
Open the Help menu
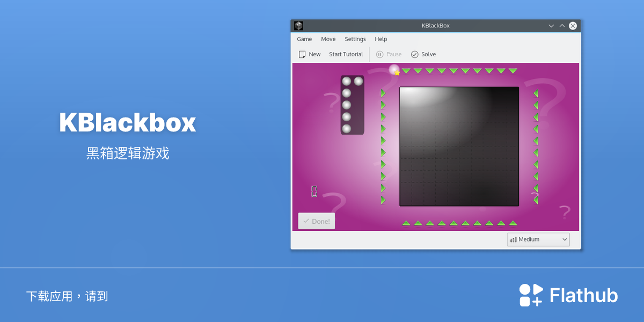coord(381,39)
